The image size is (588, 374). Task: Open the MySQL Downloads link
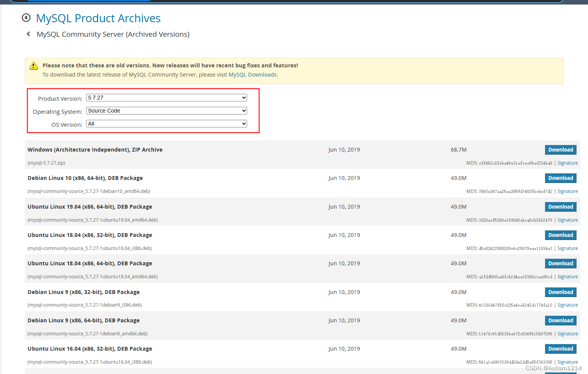(x=252, y=75)
